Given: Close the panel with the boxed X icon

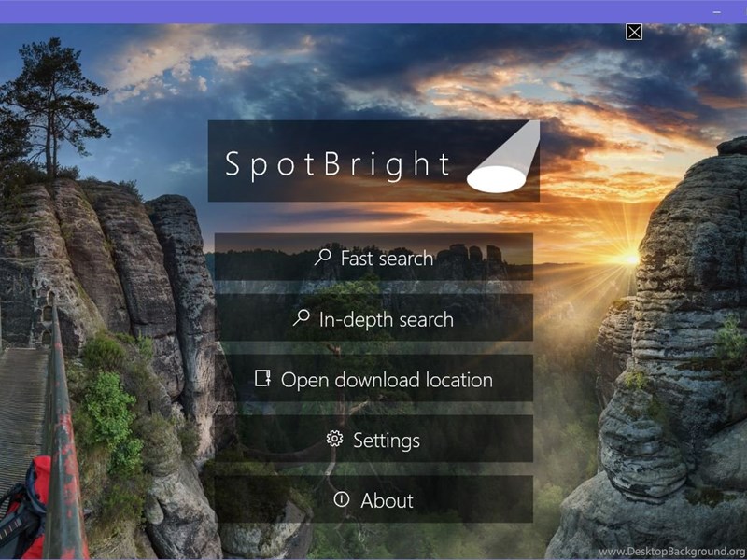Looking at the screenshot, I should (634, 32).
